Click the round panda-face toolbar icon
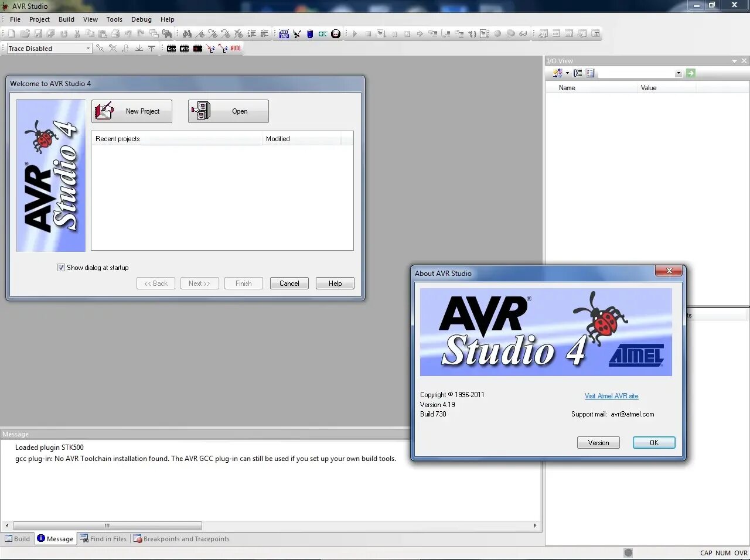This screenshot has width=750, height=560. point(336,34)
